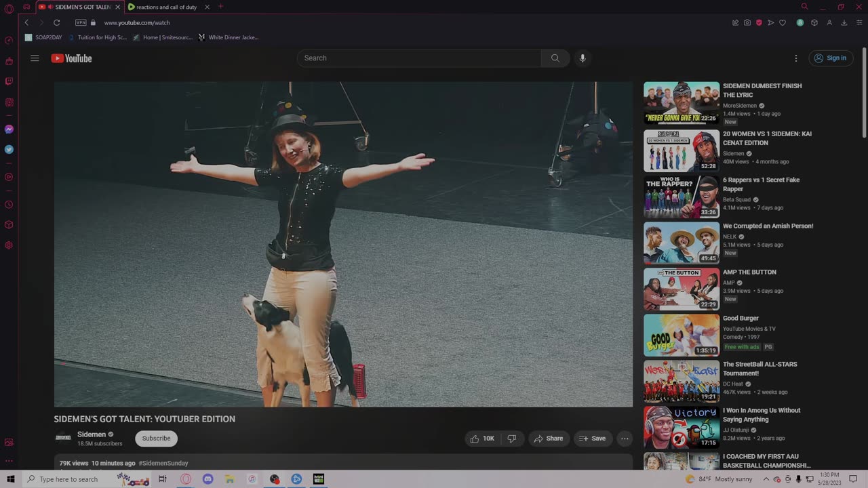Click the Sign in button
868x488 pixels.
831,58
